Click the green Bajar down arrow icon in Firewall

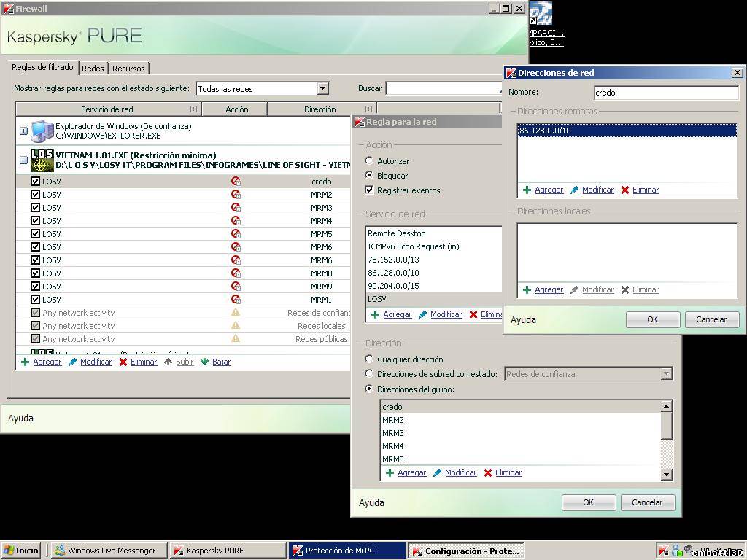[x=204, y=362]
